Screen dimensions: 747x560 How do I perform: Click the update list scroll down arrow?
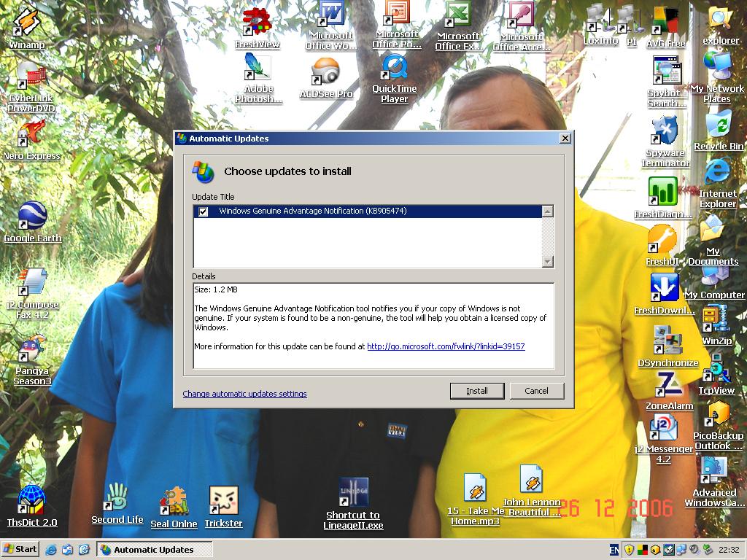(x=548, y=262)
